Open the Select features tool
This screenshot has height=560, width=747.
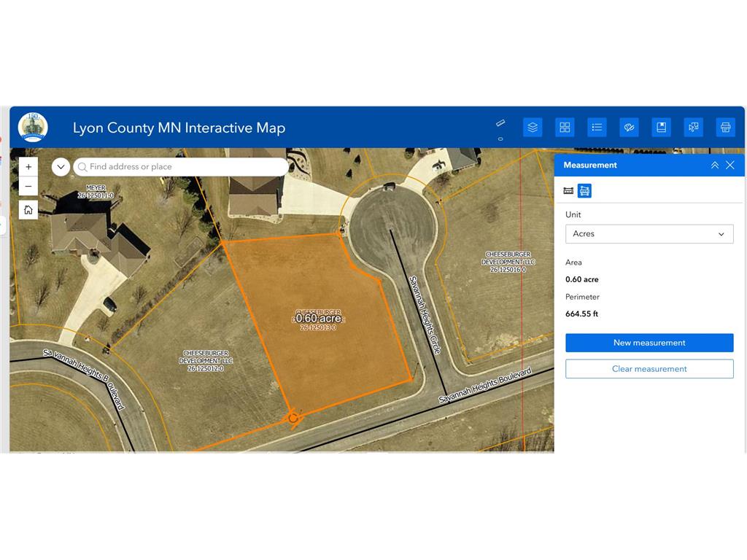tap(693, 127)
